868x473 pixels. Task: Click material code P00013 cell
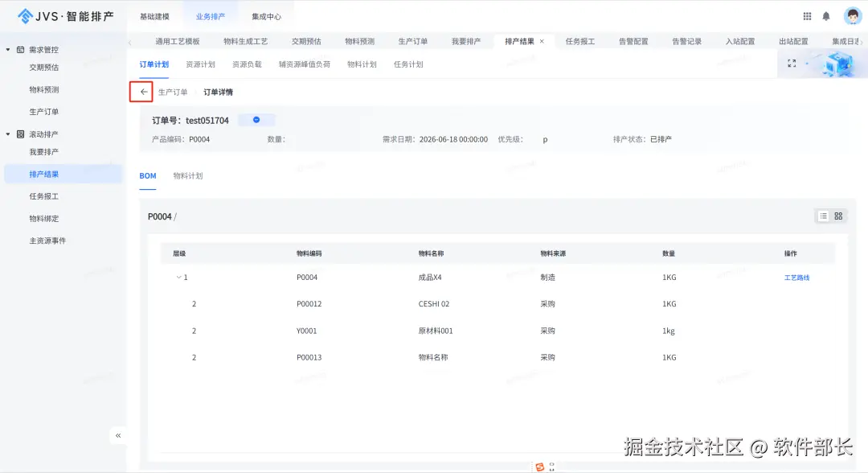pyautogui.click(x=309, y=357)
